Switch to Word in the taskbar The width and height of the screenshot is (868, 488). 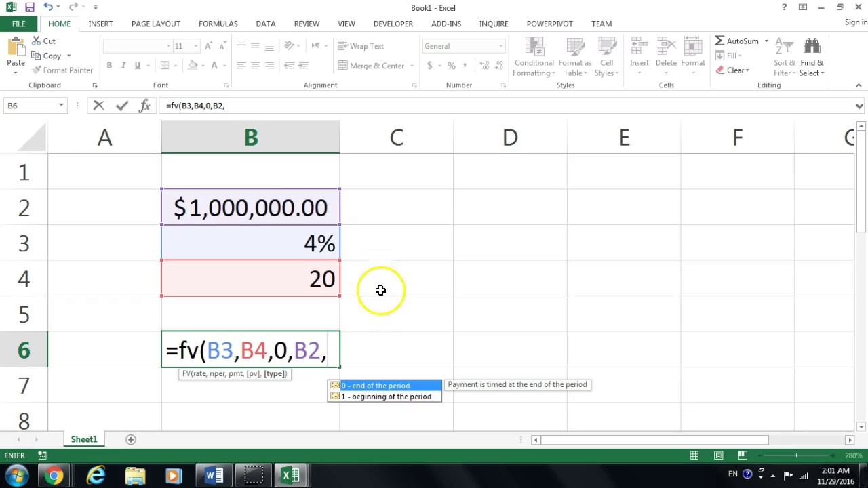tap(214, 476)
